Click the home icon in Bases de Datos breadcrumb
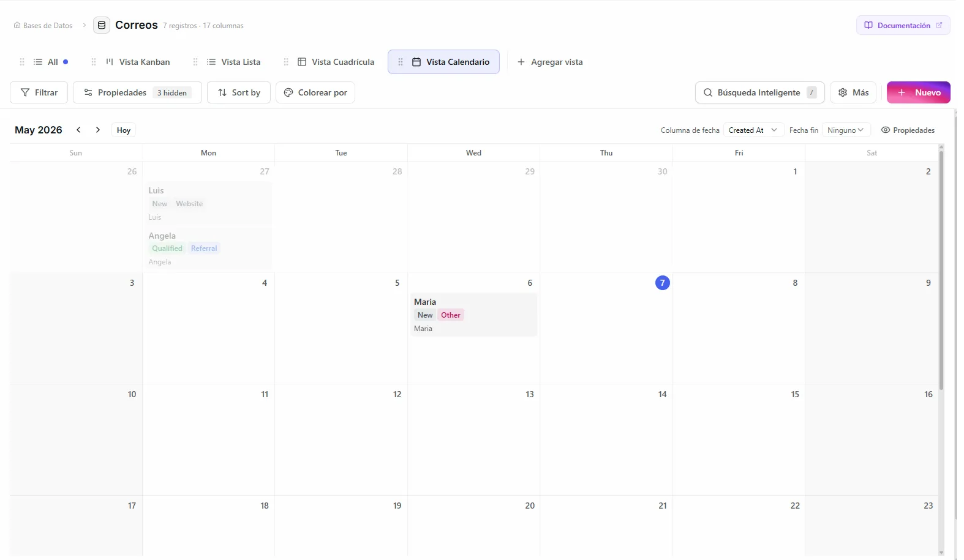Viewport: 964px width, 560px height. (x=17, y=26)
